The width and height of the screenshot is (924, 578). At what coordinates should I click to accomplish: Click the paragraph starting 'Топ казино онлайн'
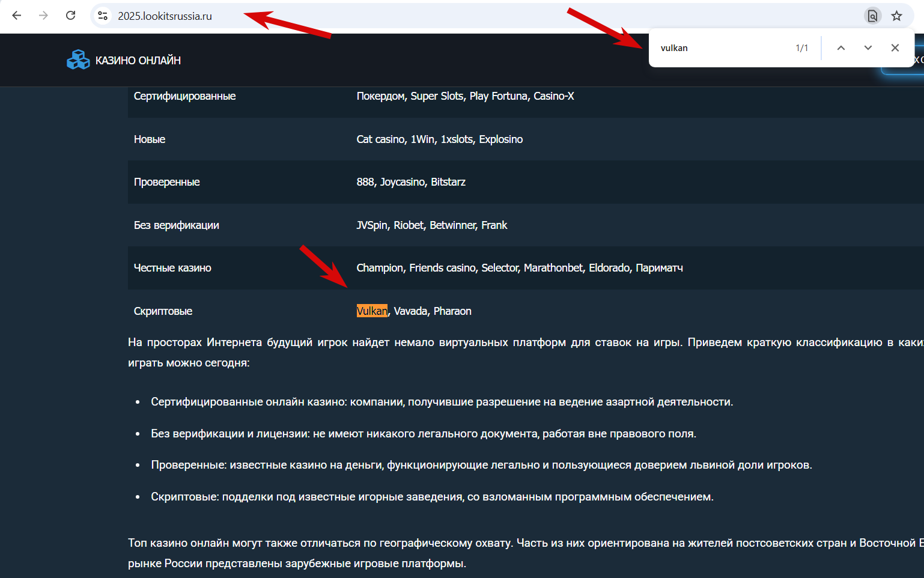coord(526,553)
